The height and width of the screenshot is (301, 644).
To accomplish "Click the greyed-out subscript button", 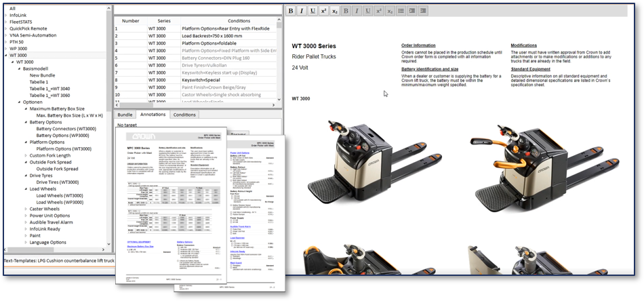I will (390, 11).
